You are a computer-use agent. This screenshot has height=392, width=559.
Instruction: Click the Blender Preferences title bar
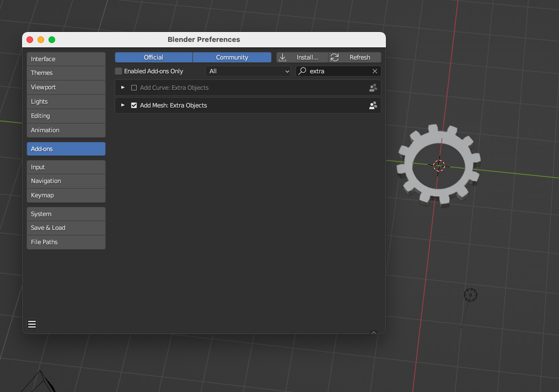tap(204, 40)
